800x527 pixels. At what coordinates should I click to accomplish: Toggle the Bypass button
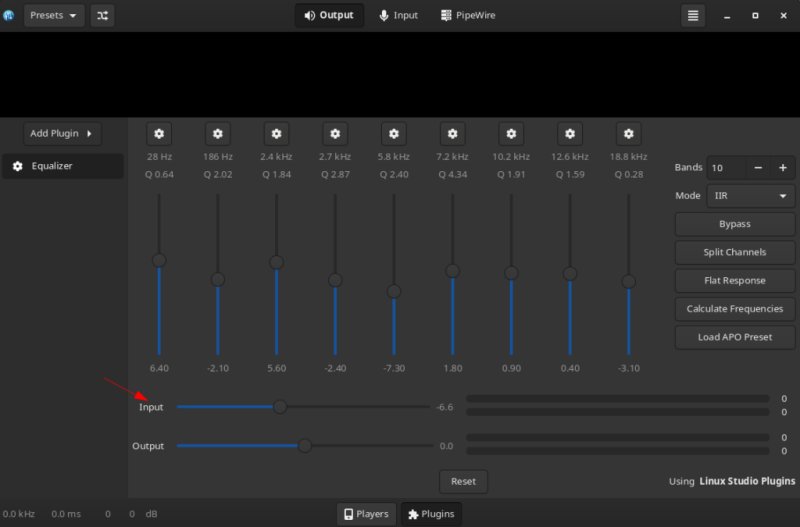coord(735,224)
